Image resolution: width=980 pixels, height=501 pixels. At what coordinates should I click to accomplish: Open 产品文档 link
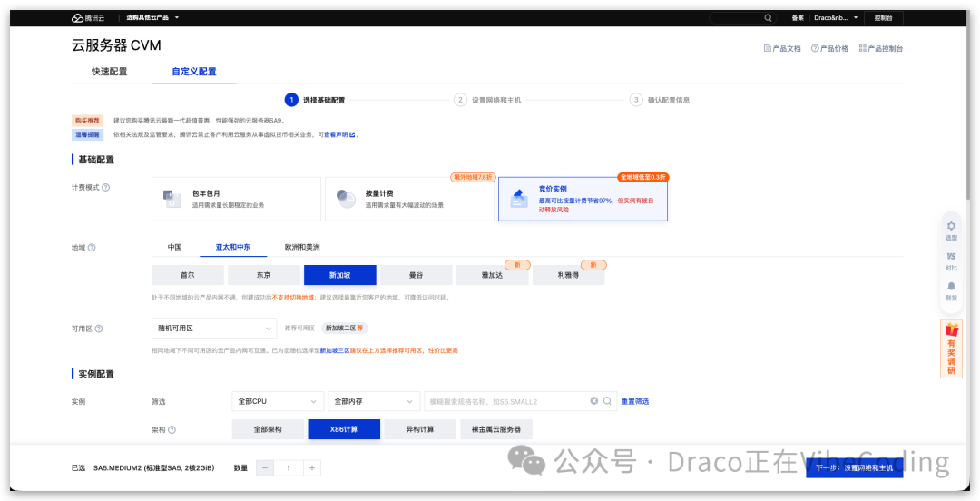[782, 48]
